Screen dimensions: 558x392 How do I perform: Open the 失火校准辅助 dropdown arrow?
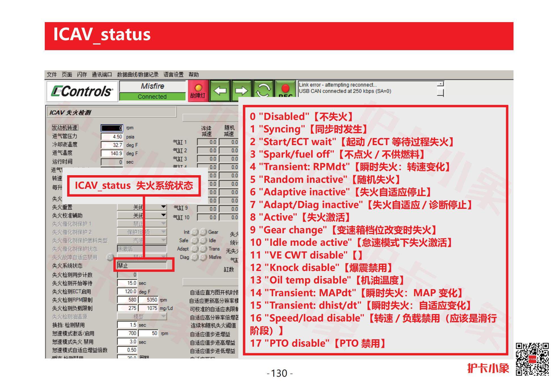coord(163,215)
